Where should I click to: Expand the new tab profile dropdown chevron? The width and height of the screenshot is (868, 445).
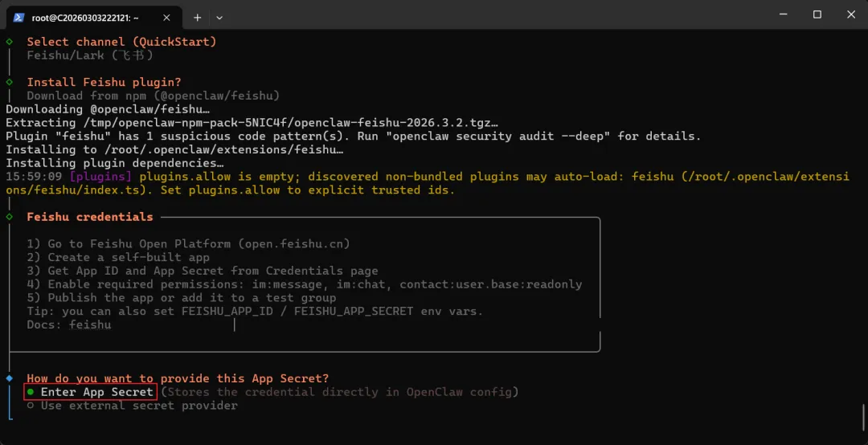[219, 17]
